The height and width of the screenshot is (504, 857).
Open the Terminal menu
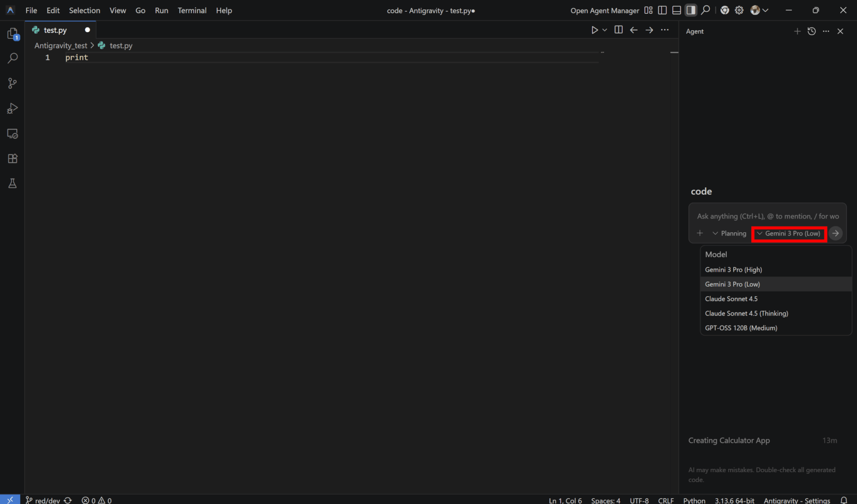[192, 10]
